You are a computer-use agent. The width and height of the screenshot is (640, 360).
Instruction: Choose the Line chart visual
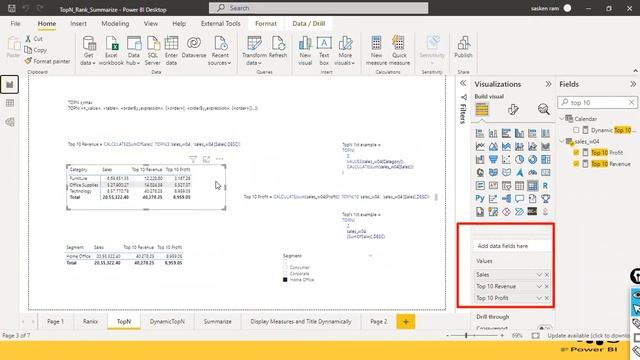click(x=480, y=147)
